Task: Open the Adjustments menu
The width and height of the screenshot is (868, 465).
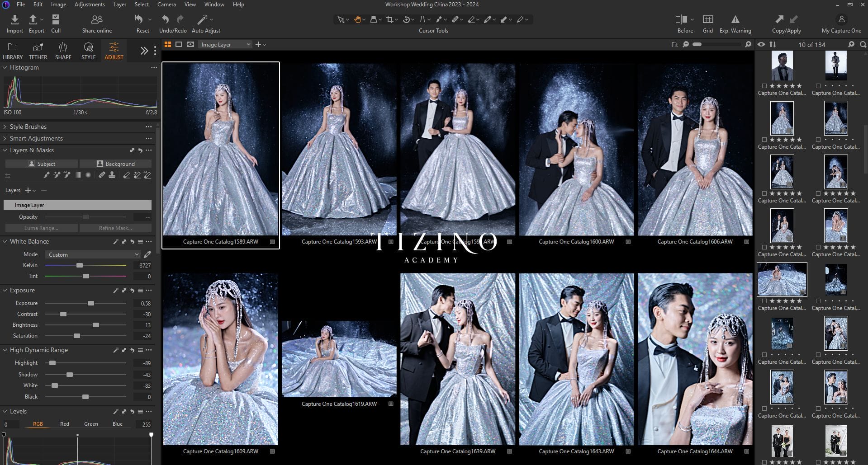Action: pos(90,5)
